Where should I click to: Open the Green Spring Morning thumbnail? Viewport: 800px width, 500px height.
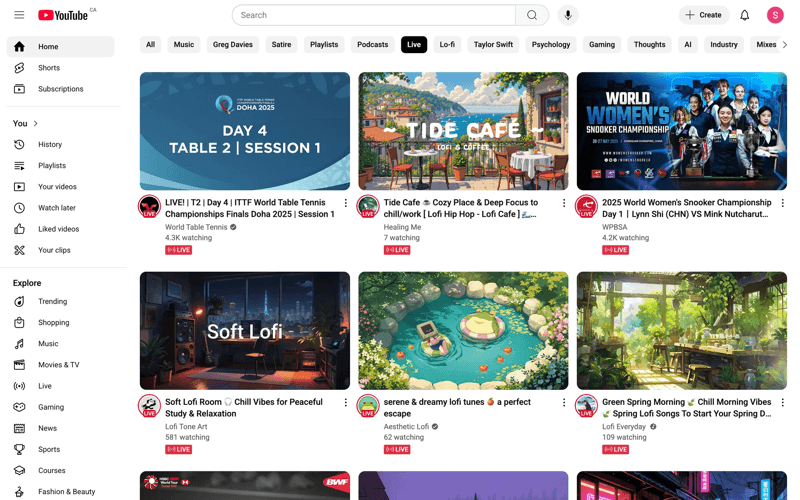(x=682, y=331)
